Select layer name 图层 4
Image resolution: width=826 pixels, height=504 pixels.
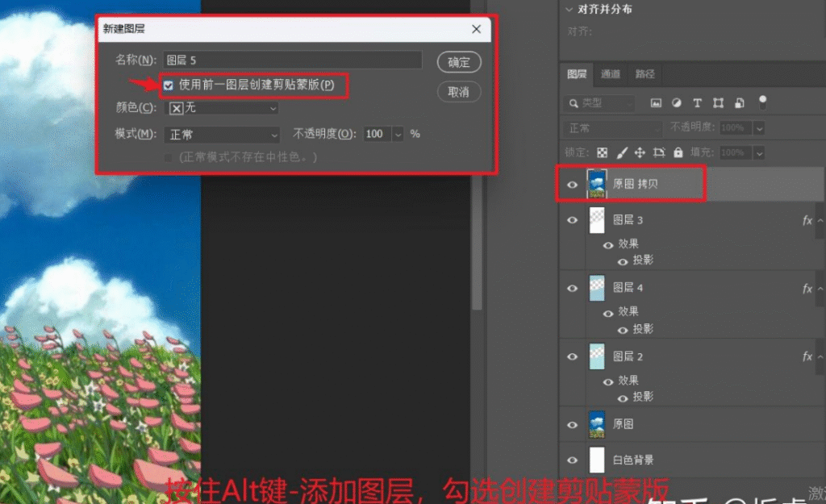tap(628, 288)
